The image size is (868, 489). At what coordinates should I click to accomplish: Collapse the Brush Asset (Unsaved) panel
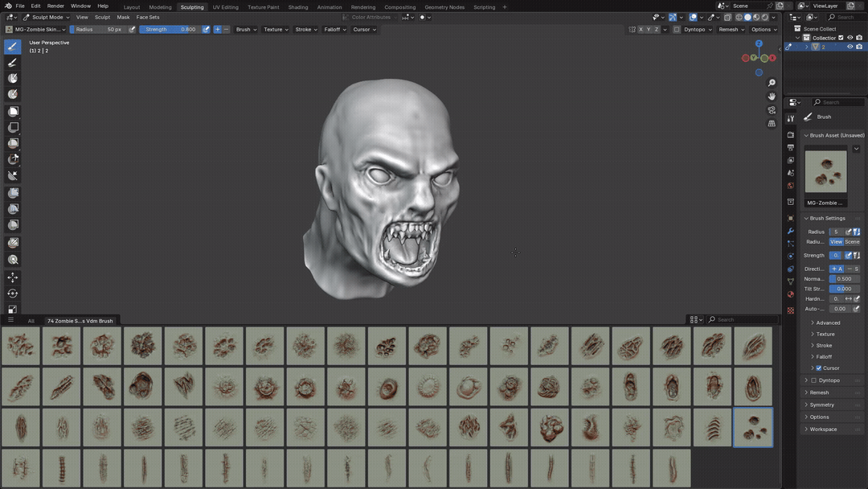coord(833,135)
